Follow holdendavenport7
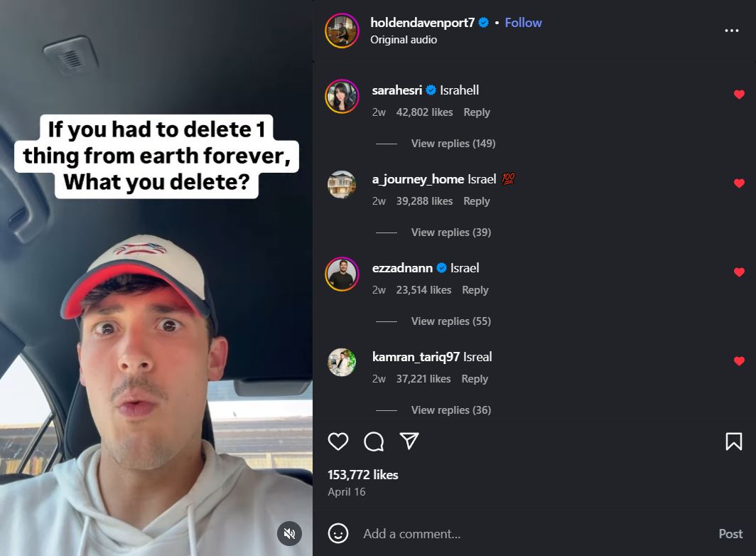Image resolution: width=756 pixels, height=556 pixels. coord(523,23)
